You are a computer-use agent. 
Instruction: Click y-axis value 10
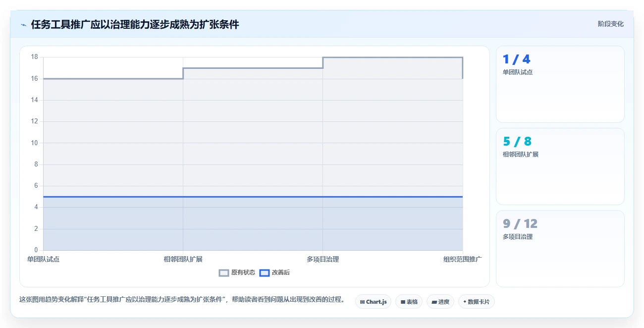34,143
